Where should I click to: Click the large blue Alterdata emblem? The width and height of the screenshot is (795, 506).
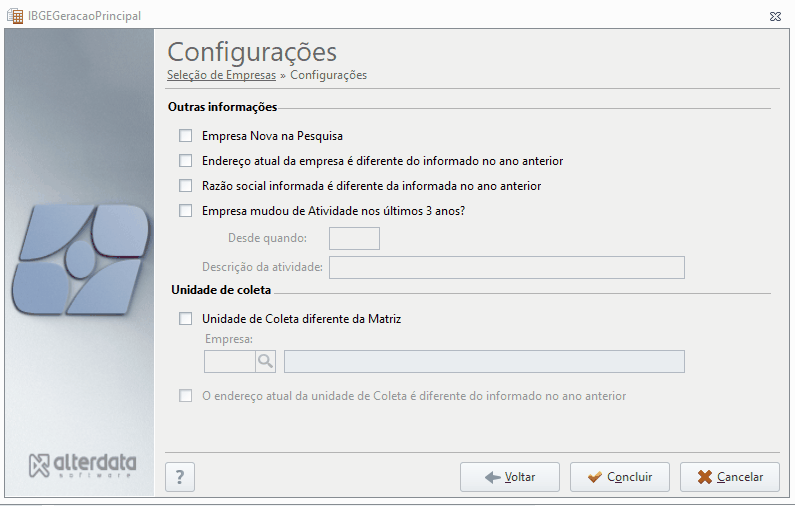pos(80,260)
